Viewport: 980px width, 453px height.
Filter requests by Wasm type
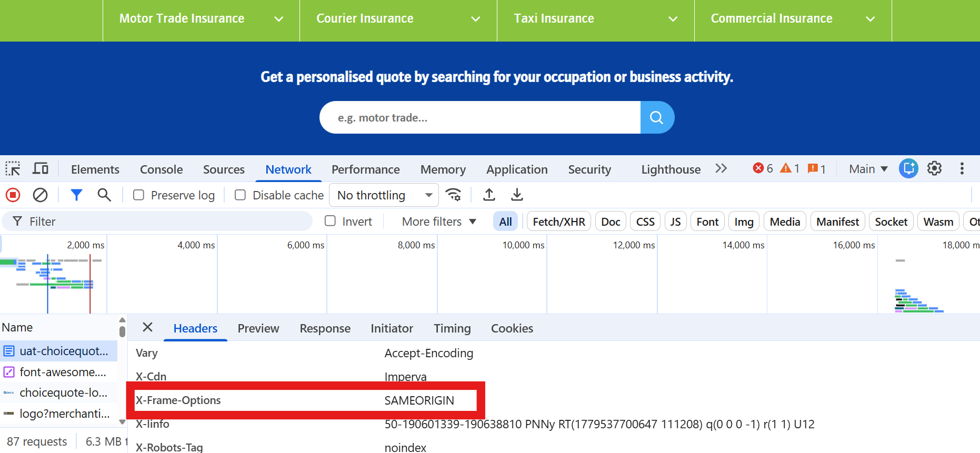point(938,222)
